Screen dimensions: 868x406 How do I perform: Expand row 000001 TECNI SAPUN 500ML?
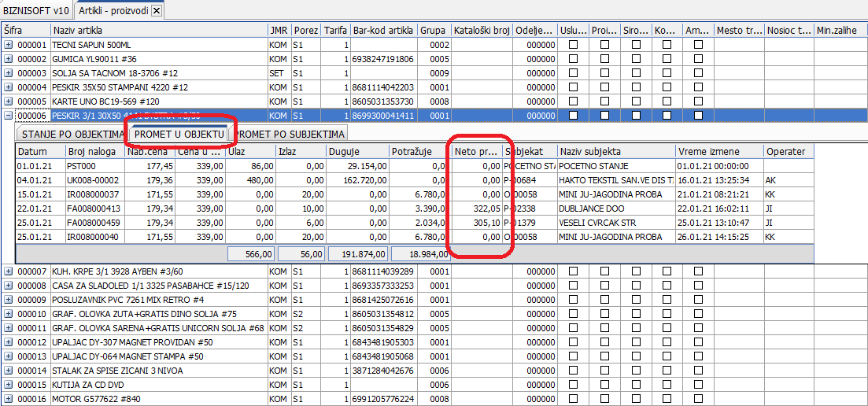(x=9, y=44)
